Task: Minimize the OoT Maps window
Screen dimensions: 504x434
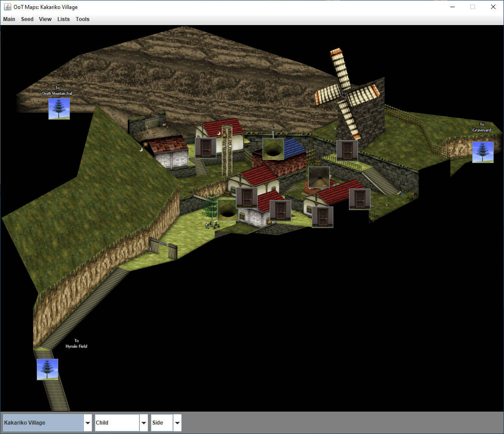Action: pos(452,7)
